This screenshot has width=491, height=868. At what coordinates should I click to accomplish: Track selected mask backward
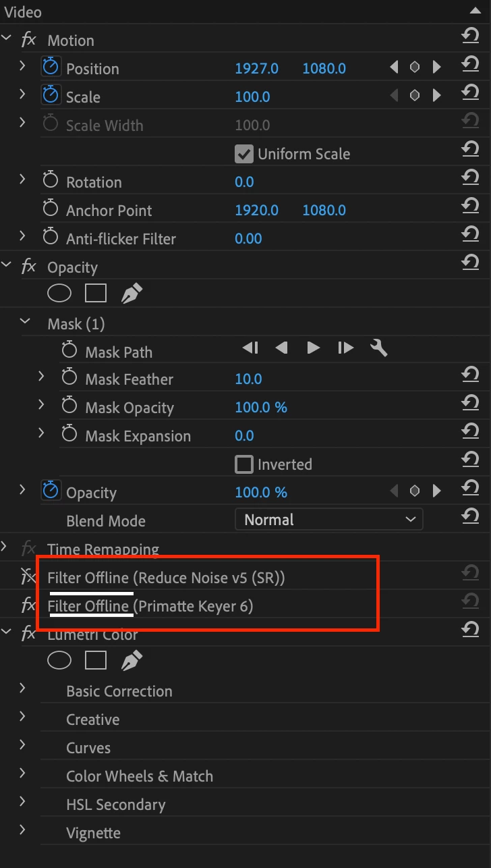pyautogui.click(x=282, y=348)
